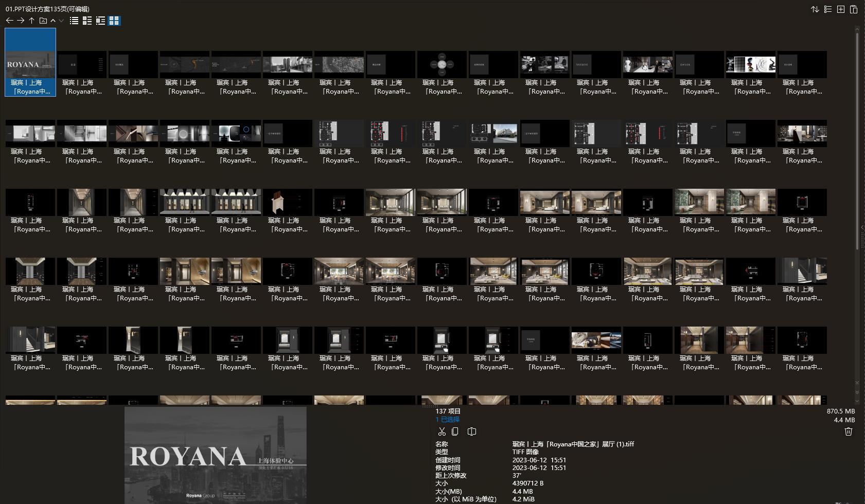Viewport: 865px width, 504px height.
Task: Open the select options list icon
Action: (x=827, y=9)
